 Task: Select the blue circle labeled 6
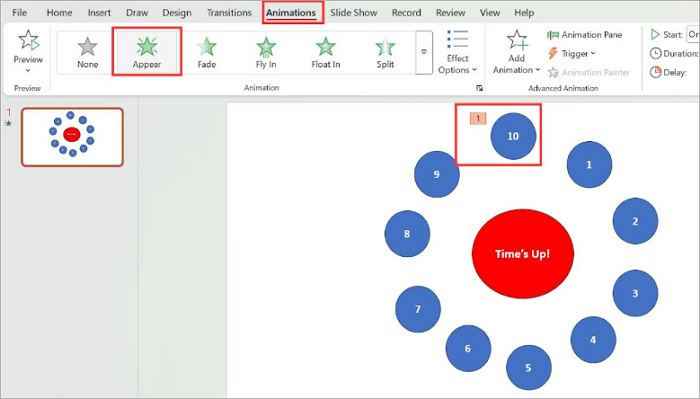(x=468, y=348)
